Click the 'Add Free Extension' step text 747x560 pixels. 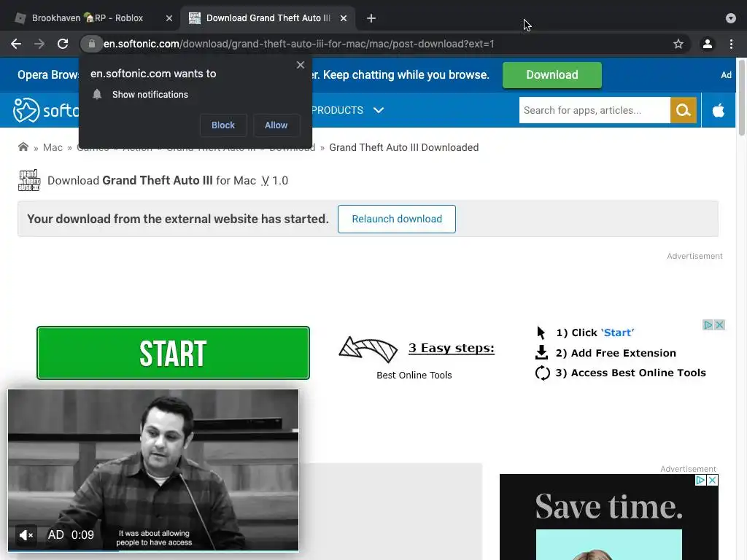pyautogui.click(x=623, y=353)
